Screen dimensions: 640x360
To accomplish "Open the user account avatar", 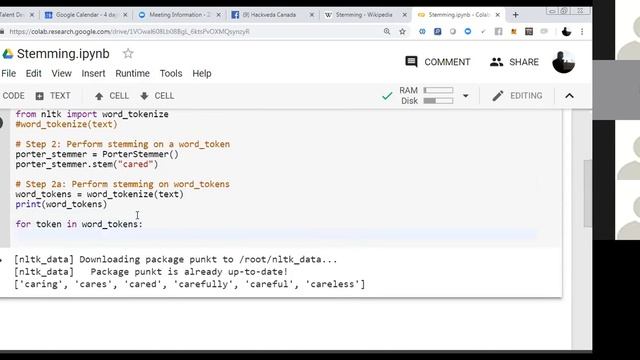I will pos(563,62).
